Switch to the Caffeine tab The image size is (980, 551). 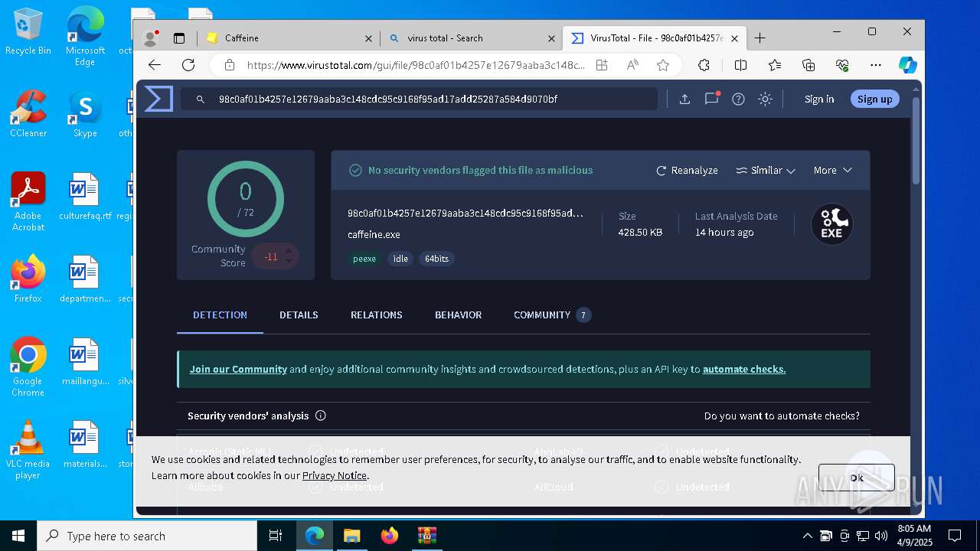pyautogui.click(x=289, y=37)
